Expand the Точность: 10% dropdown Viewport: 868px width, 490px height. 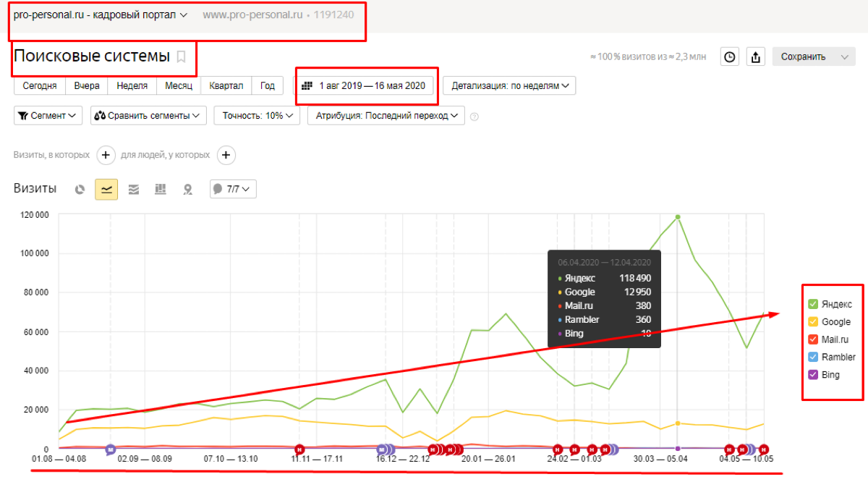257,116
